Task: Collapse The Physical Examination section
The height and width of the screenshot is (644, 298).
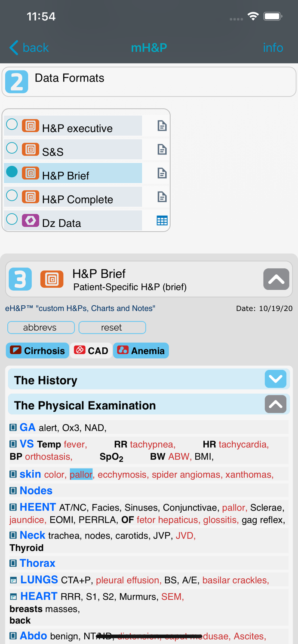Action: click(276, 404)
